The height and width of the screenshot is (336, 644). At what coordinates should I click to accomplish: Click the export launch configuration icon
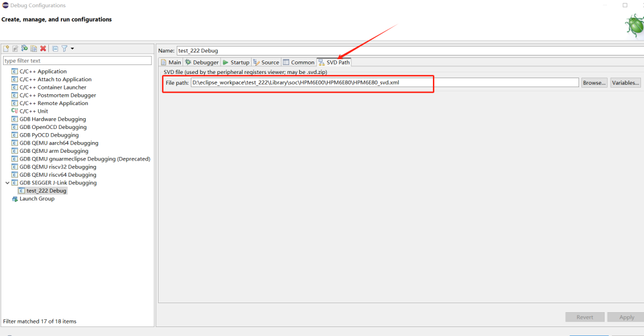24,48
